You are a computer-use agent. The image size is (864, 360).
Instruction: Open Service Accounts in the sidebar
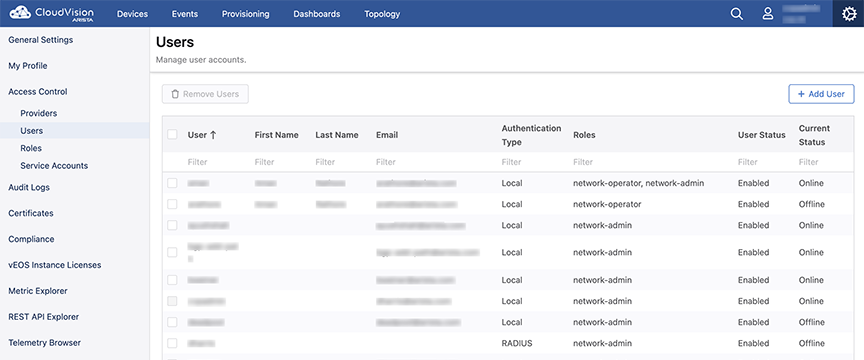click(54, 165)
